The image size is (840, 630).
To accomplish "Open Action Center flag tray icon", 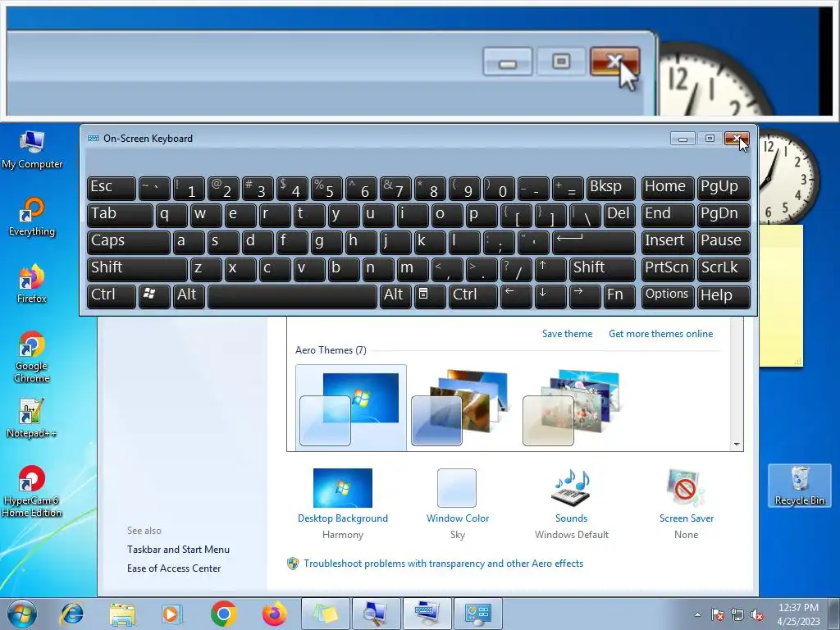I will click(718, 614).
